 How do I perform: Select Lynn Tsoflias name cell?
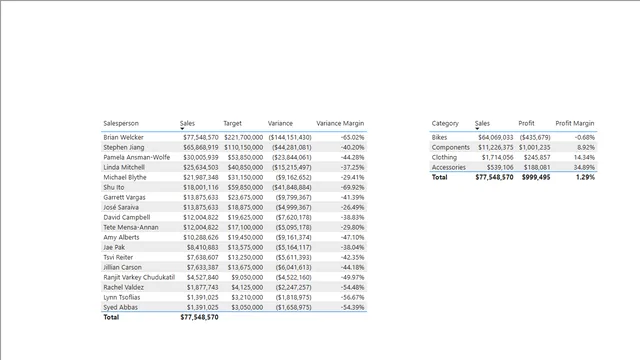coord(122,297)
